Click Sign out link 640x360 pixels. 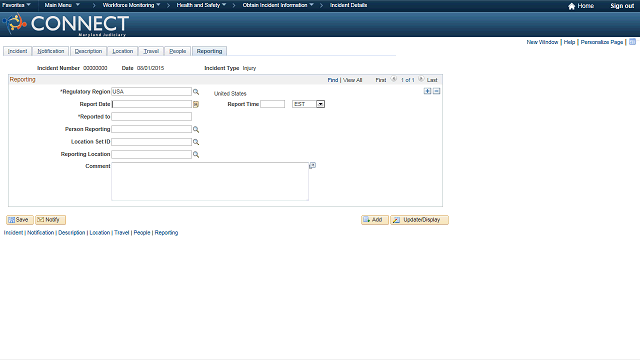pyautogui.click(x=622, y=6)
